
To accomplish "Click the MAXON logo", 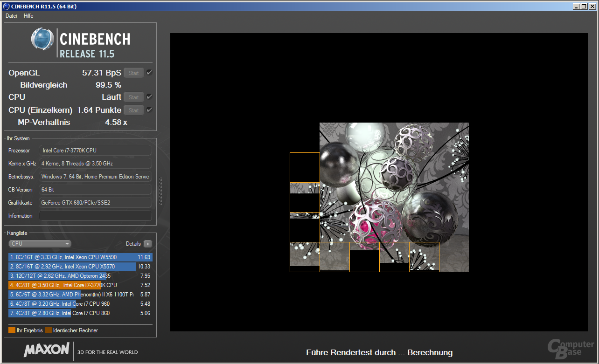I will tap(47, 350).
